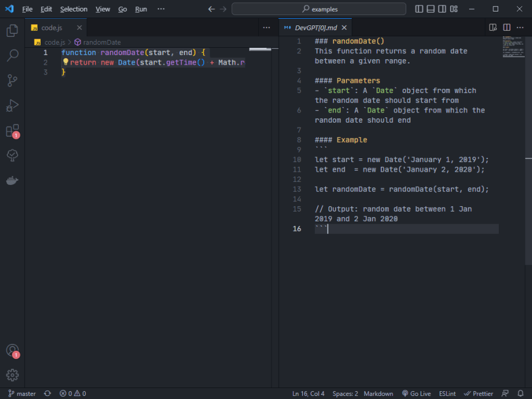Open the Go menu
This screenshot has height=399, width=532.
[x=123, y=9]
